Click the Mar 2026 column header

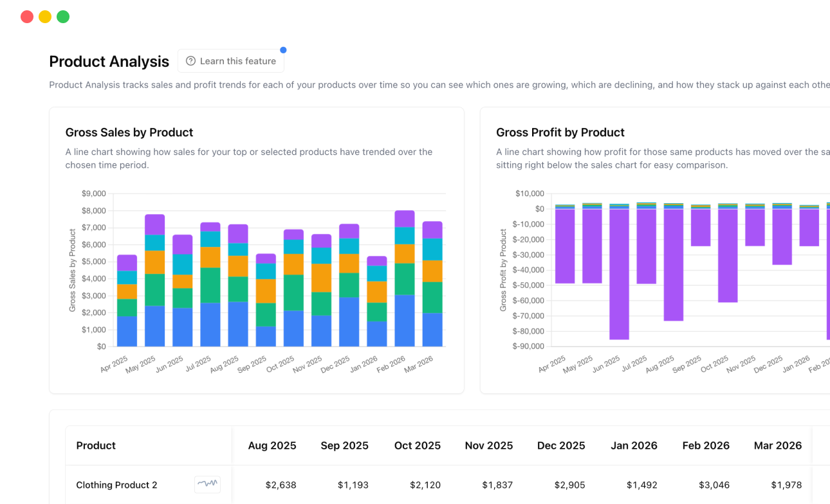click(x=778, y=446)
